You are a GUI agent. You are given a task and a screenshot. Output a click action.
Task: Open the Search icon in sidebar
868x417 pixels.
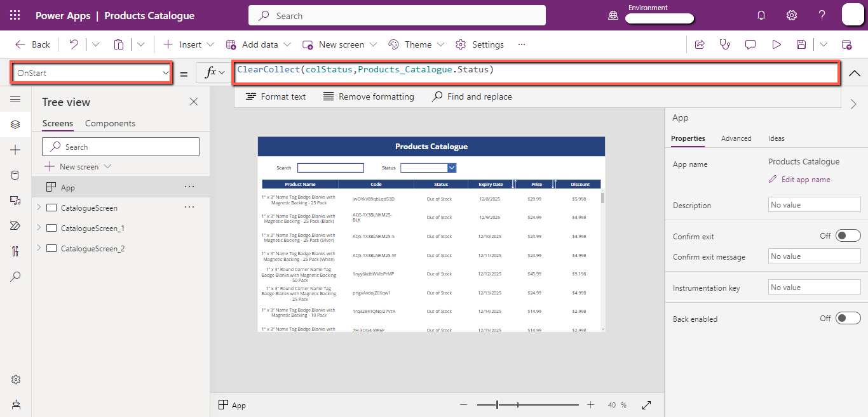(15, 277)
